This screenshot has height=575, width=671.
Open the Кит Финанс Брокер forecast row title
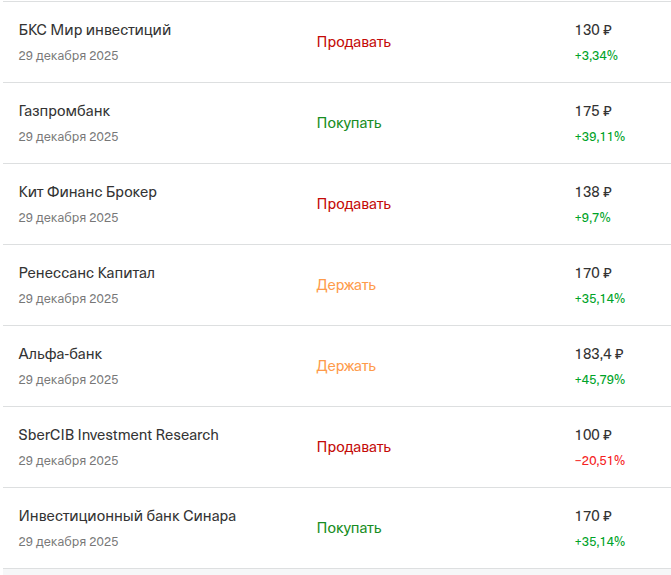[87, 192]
